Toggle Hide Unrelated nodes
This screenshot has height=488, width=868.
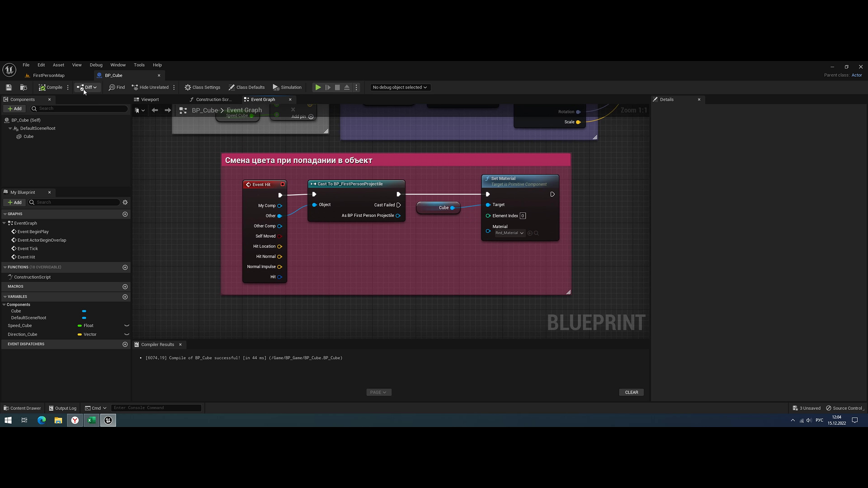click(150, 87)
